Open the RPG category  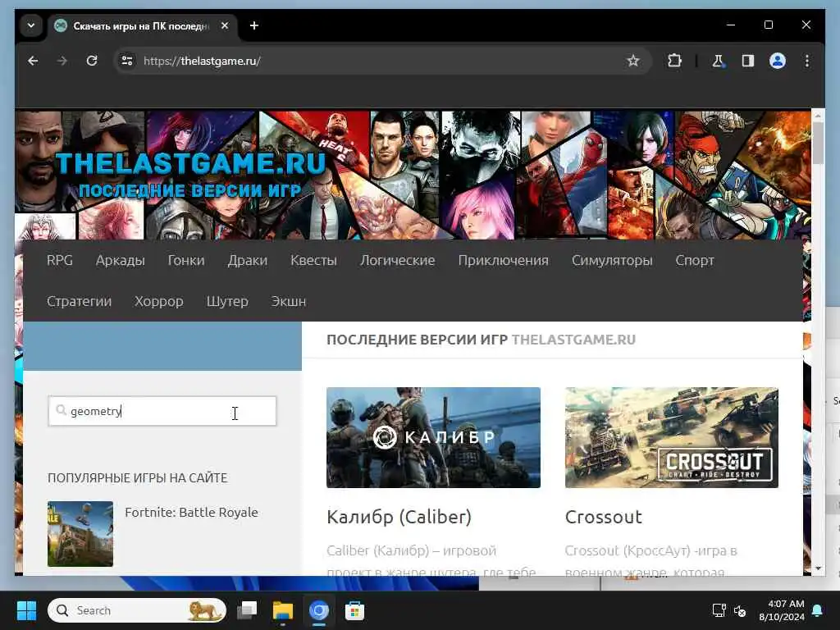pyautogui.click(x=59, y=260)
